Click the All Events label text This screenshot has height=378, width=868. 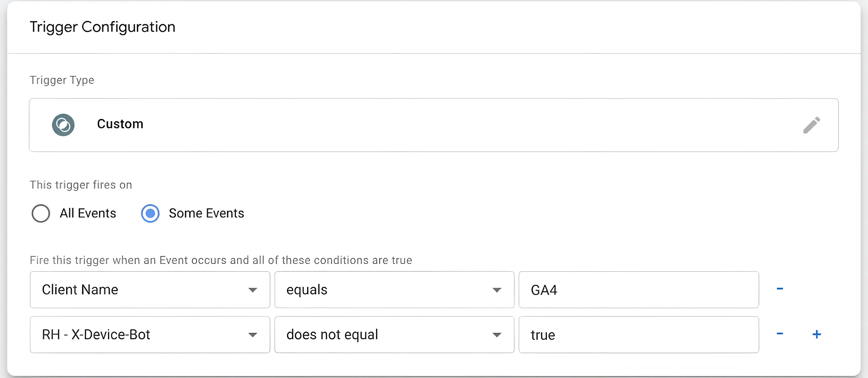[x=88, y=213]
